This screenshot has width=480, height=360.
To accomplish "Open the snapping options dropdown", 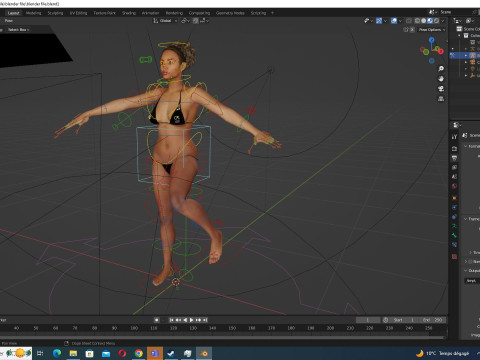I will 204,21.
